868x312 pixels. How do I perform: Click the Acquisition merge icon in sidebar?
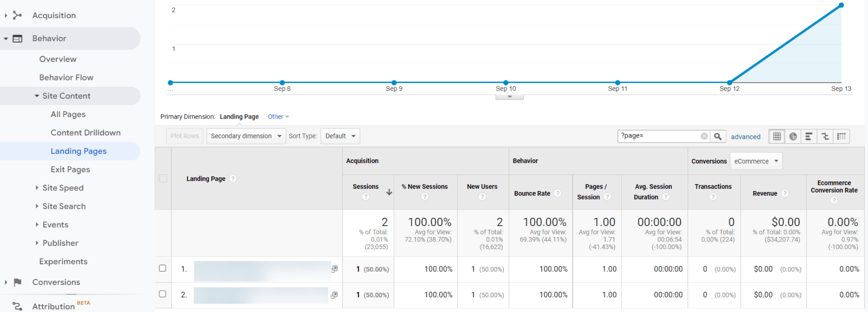pos(17,15)
